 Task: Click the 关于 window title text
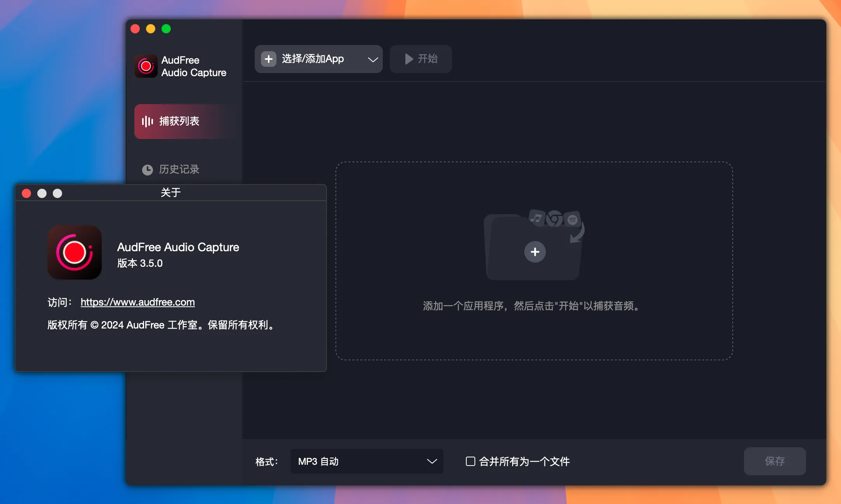[x=171, y=193]
